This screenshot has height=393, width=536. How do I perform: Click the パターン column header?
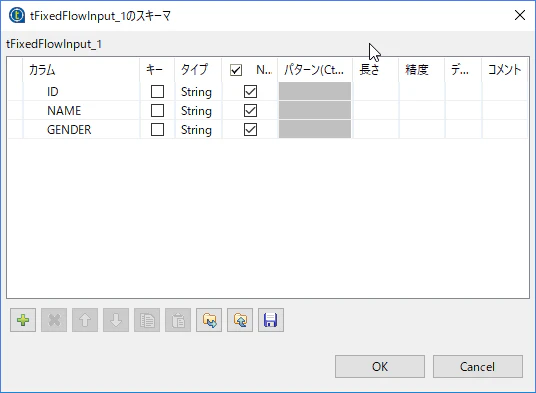[x=315, y=70]
